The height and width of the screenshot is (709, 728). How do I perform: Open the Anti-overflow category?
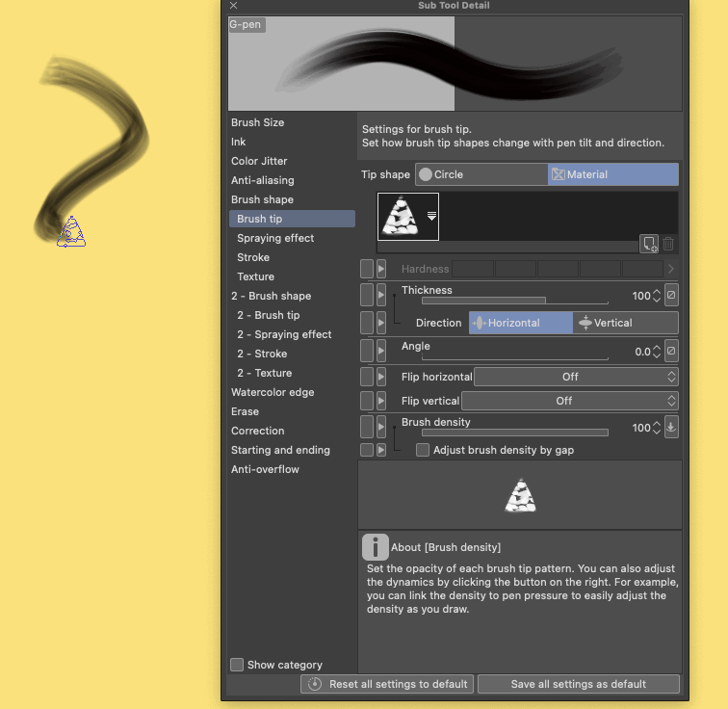point(265,469)
